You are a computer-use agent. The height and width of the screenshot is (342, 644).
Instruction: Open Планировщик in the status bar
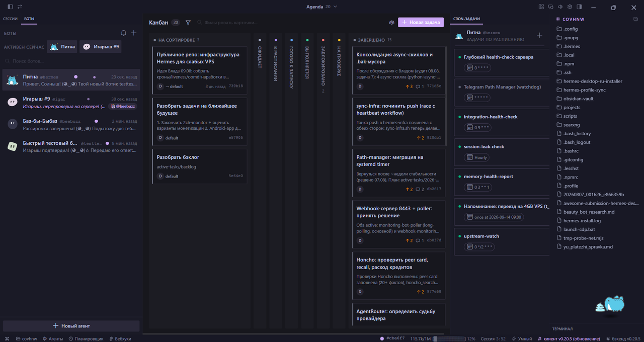86,339
